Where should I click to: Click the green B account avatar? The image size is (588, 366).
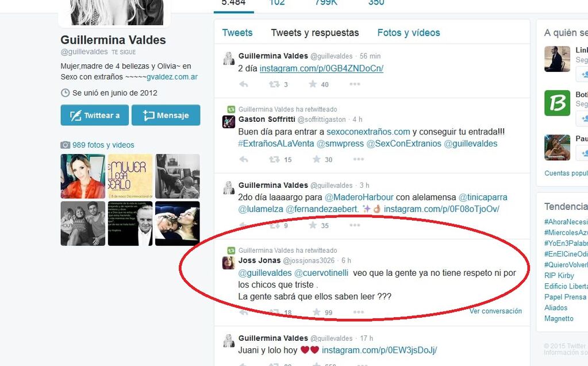click(558, 103)
